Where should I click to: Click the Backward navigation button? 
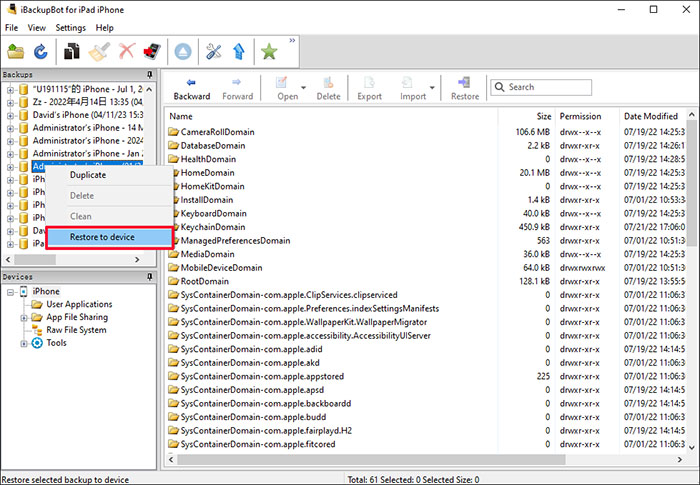coord(192,89)
